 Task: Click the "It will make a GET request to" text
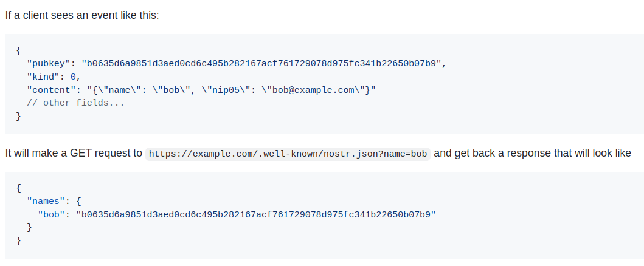74,153
